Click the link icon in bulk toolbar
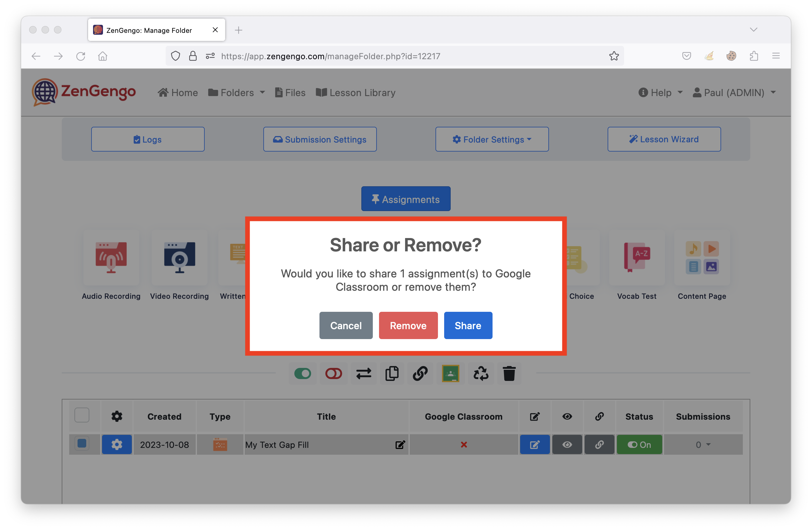The height and width of the screenshot is (530, 812). pyautogui.click(x=420, y=373)
